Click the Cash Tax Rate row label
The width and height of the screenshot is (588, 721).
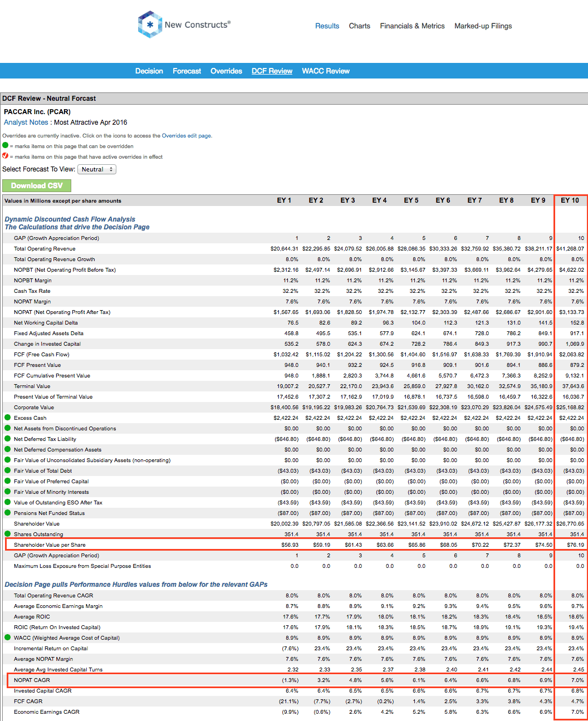click(32, 291)
